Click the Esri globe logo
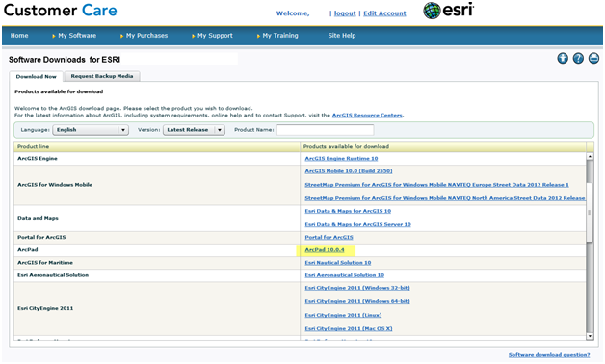605x364 pixels. pyautogui.click(x=448, y=11)
